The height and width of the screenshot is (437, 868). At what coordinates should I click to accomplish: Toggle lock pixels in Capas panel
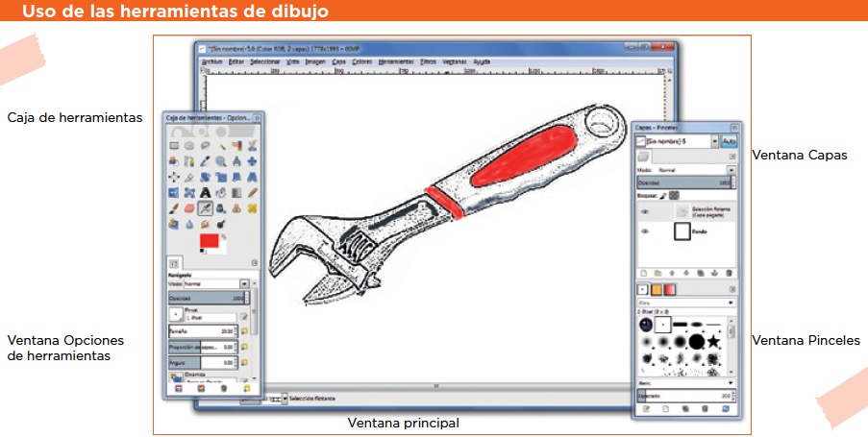663,195
